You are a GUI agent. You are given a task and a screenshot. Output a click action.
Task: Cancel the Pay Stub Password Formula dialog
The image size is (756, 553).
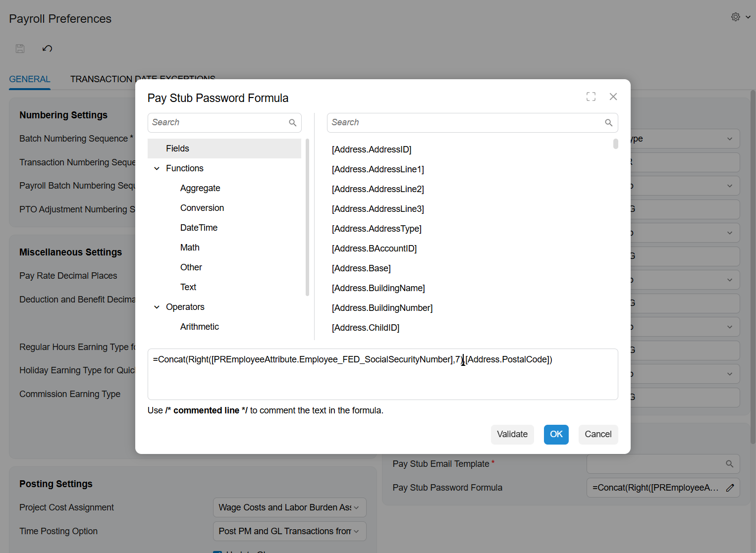click(x=598, y=434)
